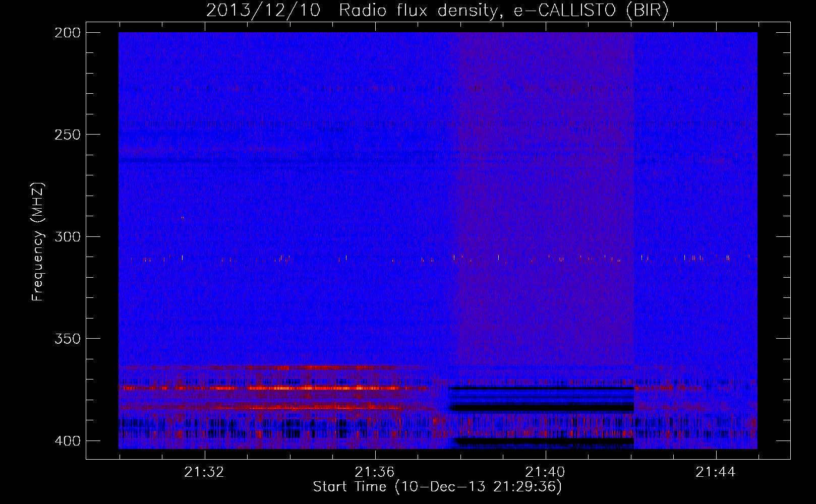
Task: Click the 21:32 time tick label
Action: click(204, 472)
